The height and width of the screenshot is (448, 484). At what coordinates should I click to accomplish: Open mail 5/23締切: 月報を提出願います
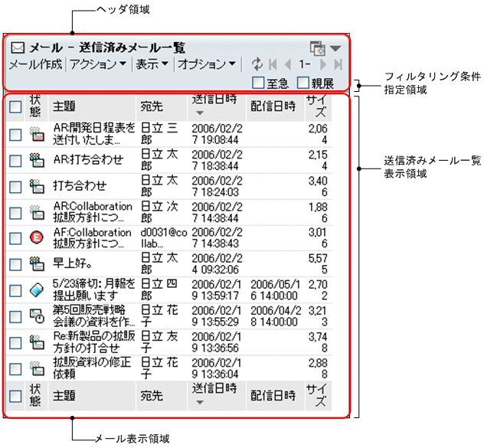pos(94,290)
